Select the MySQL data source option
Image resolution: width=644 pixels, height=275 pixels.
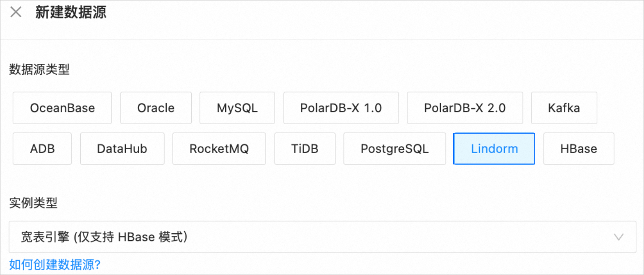coord(237,108)
